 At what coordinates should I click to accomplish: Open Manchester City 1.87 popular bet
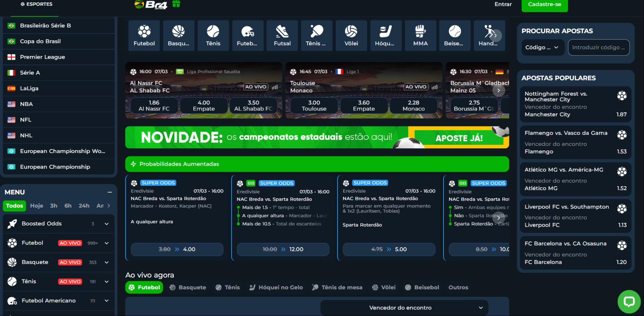click(576, 104)
